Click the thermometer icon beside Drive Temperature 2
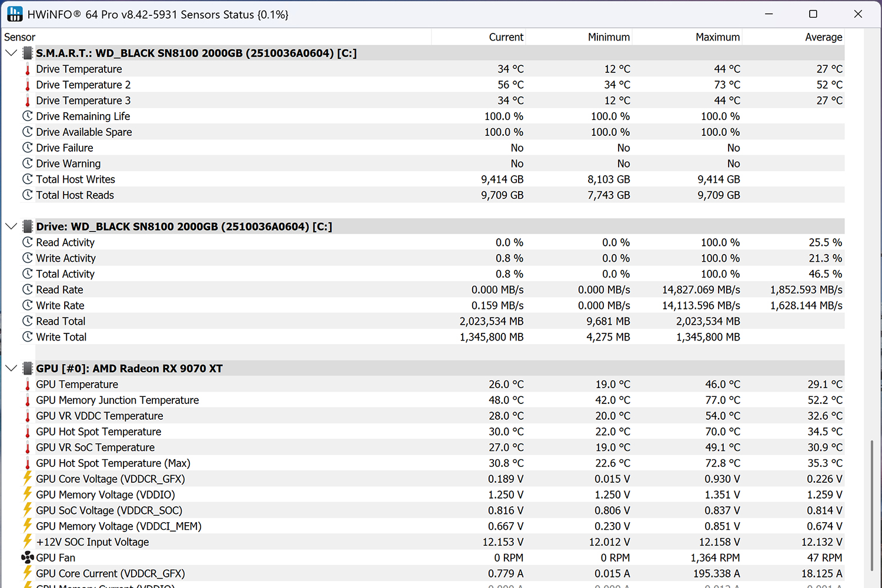882x588 pixels. point(27,85)
